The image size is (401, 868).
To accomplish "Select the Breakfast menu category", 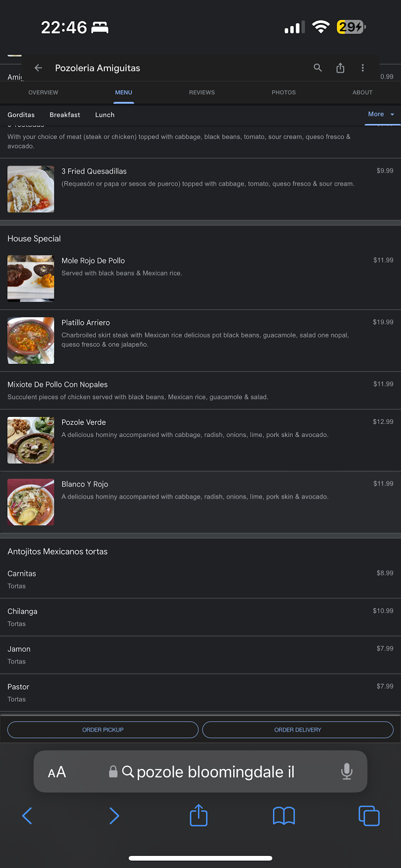I will (x=65, y=115).
